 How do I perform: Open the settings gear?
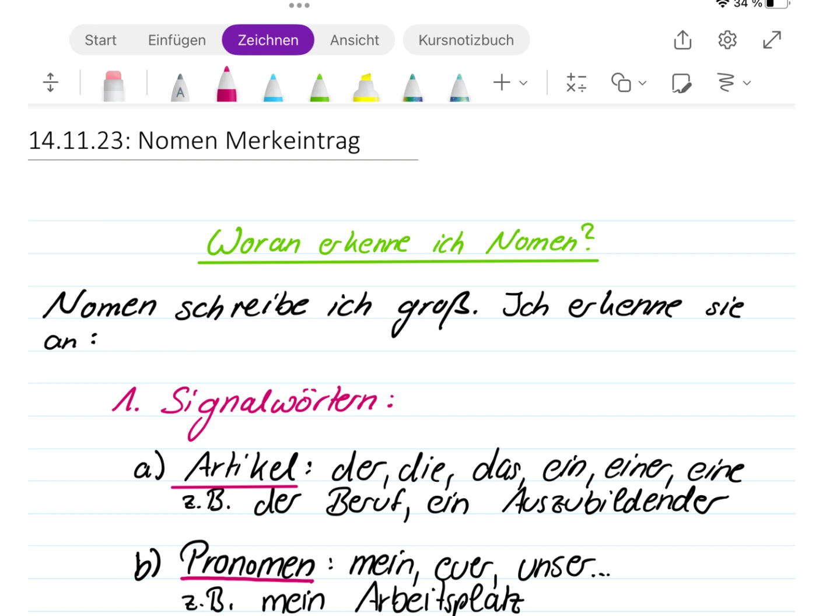727,40
